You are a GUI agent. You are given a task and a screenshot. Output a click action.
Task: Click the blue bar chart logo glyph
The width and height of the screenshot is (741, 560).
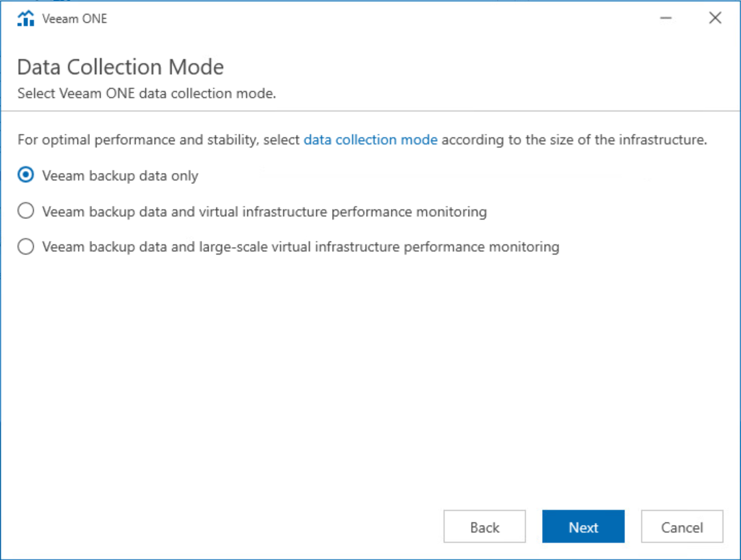coord(25,18)
